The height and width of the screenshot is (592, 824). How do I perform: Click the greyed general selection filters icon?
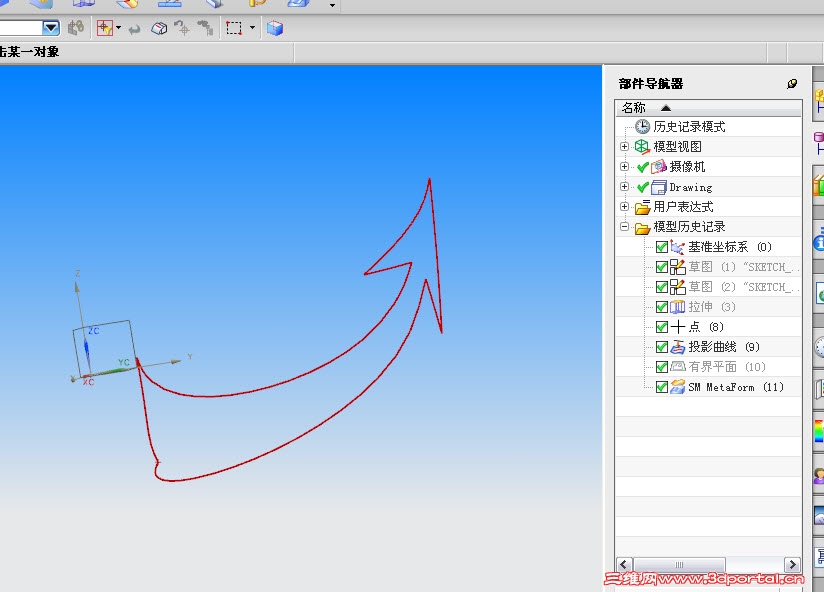click(x=76, y=28)
